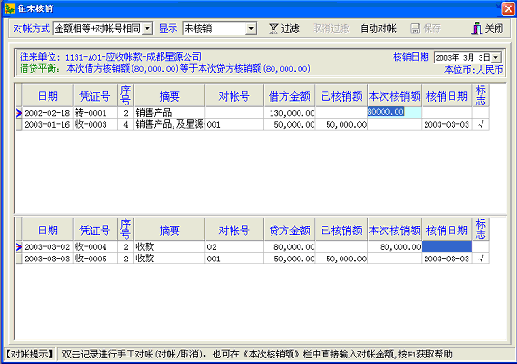Close the window with the red X
Viewport: 517px width, 364px height.
(x=508, y=9)
